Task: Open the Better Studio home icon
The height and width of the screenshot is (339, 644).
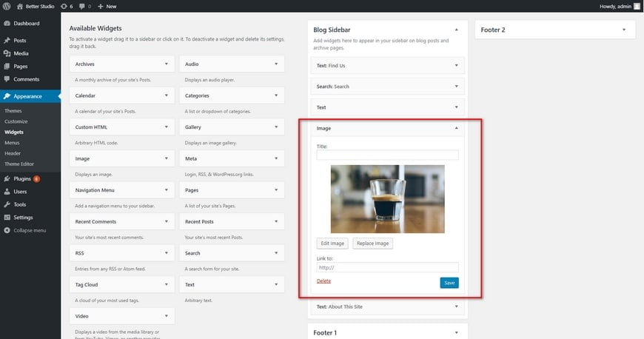Action: 20,6
